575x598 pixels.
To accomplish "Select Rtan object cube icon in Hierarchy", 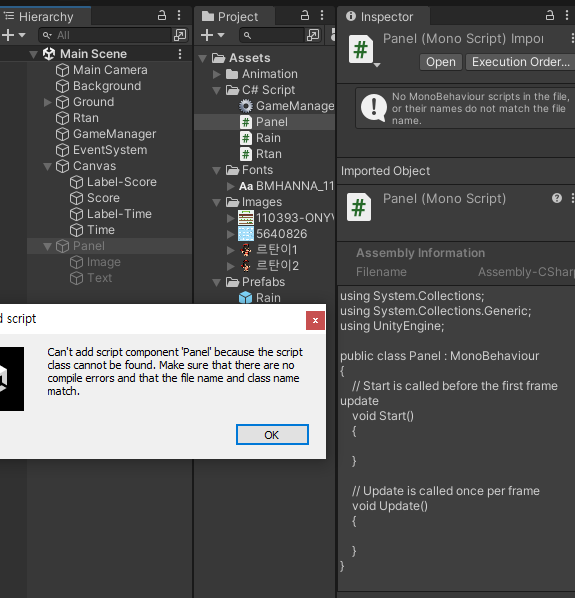I will tap(62, 118).
